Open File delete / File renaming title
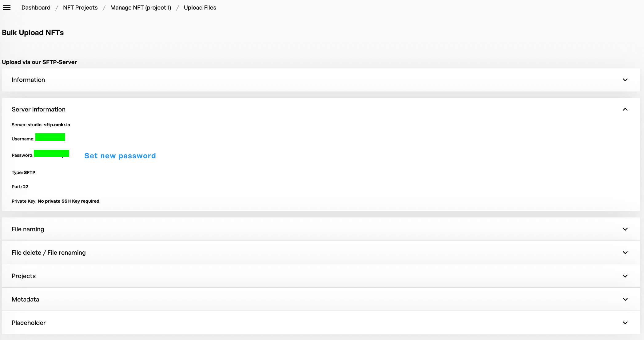Screen dimensions: 644x340 (x=49, y=253)
